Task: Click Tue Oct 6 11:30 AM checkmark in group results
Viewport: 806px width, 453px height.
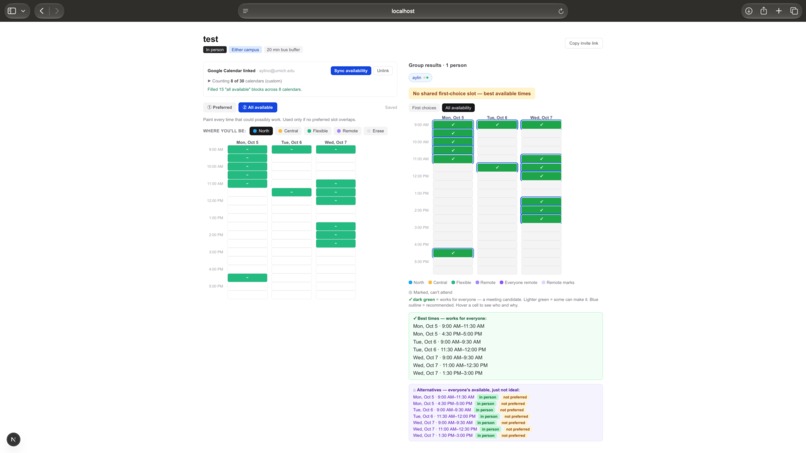Action: pyautogui.click(x=497, y=168)
